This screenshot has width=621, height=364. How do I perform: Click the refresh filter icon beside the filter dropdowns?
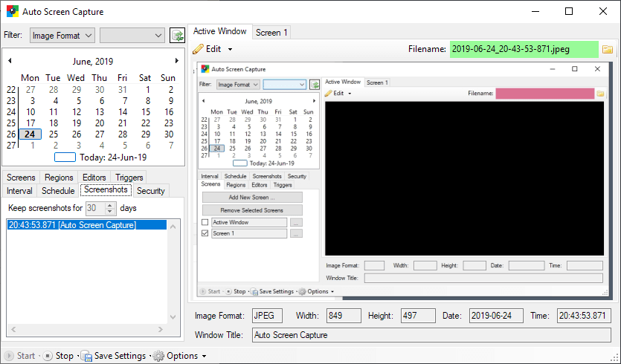(177, 35)
